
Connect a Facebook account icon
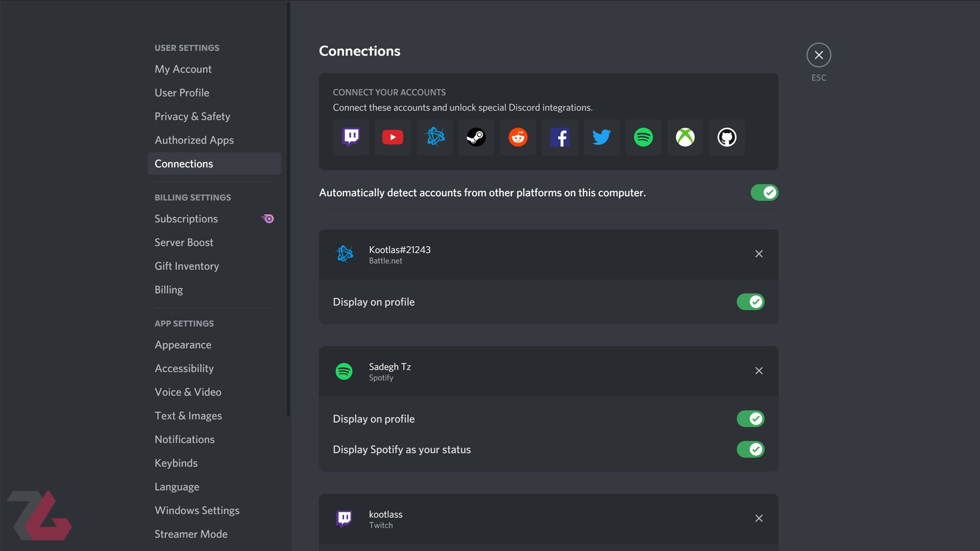click(560, 137)
